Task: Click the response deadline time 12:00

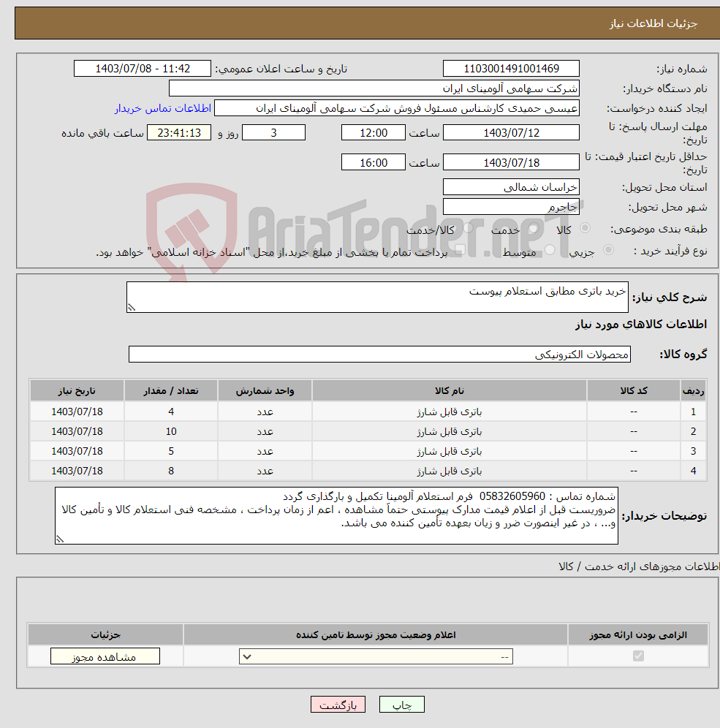Action: pyautogui.click(x=374, y=133)
